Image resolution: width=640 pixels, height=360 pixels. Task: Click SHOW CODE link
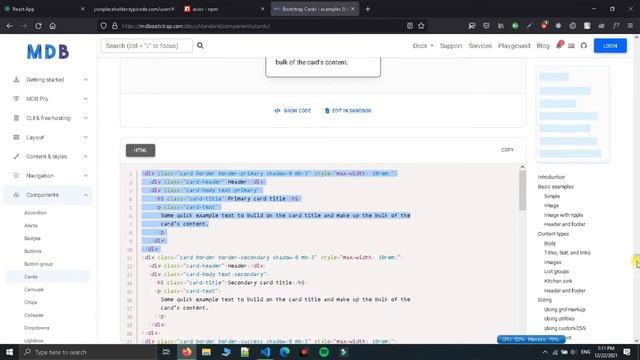[x=293, y=111]
